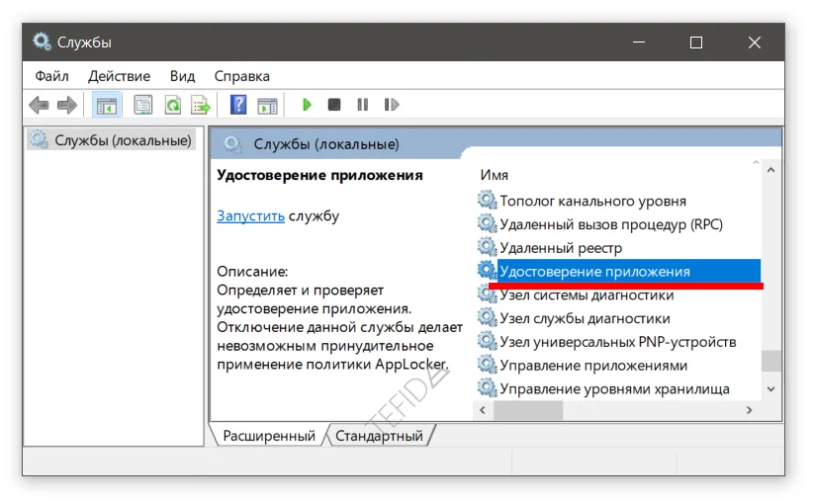Select the Тополог канального уровня service
813x504 pixels.
pos(592,201)
